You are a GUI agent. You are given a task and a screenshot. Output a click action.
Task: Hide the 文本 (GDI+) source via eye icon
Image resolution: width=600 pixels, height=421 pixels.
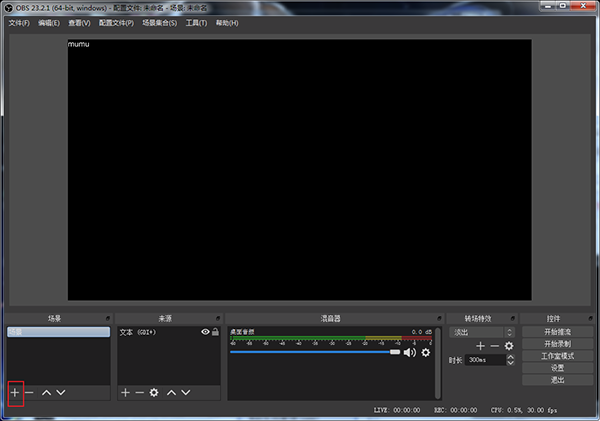[x=205, y=331]
